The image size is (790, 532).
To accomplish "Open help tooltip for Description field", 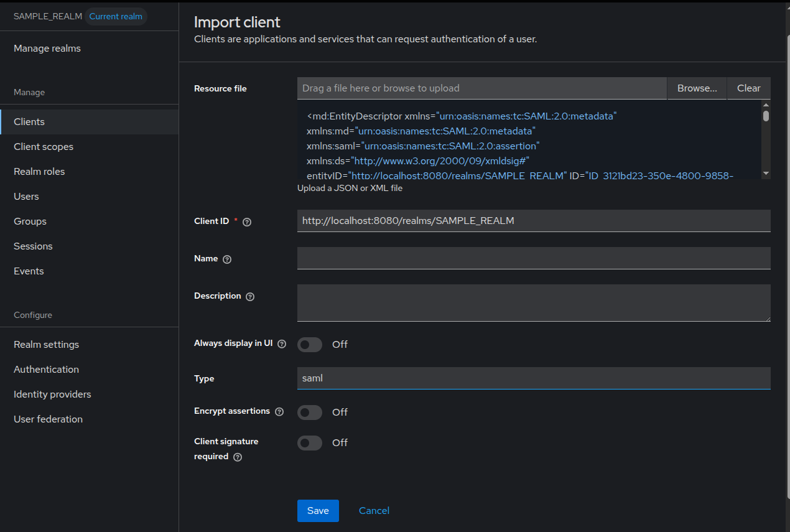I will tap(250, 297).
